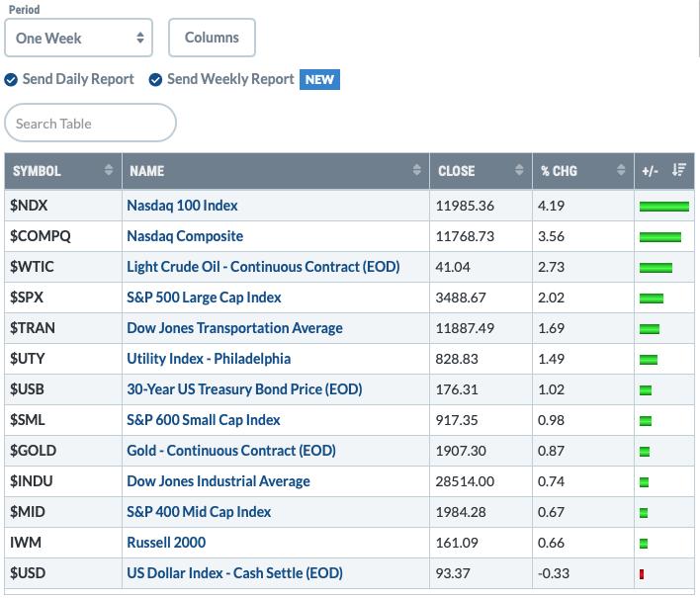Click the red bar in $USD row
The height and width of the screenshot is (598, 700).
tap(642, 574)
